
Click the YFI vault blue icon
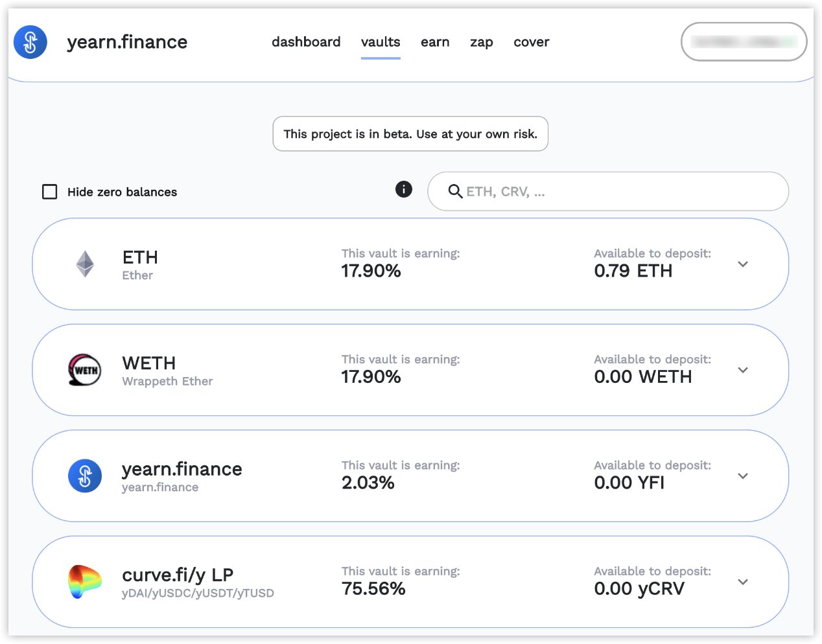click(85, 476)
